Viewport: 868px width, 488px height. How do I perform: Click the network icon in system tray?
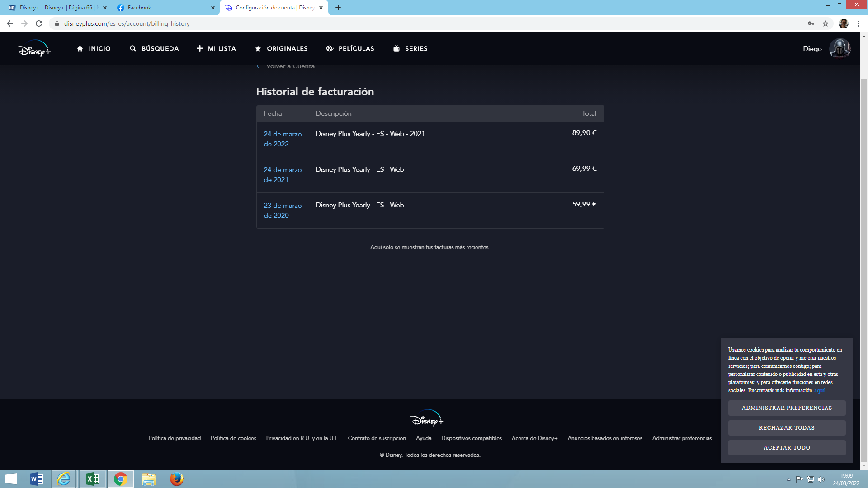click(810, 479)
